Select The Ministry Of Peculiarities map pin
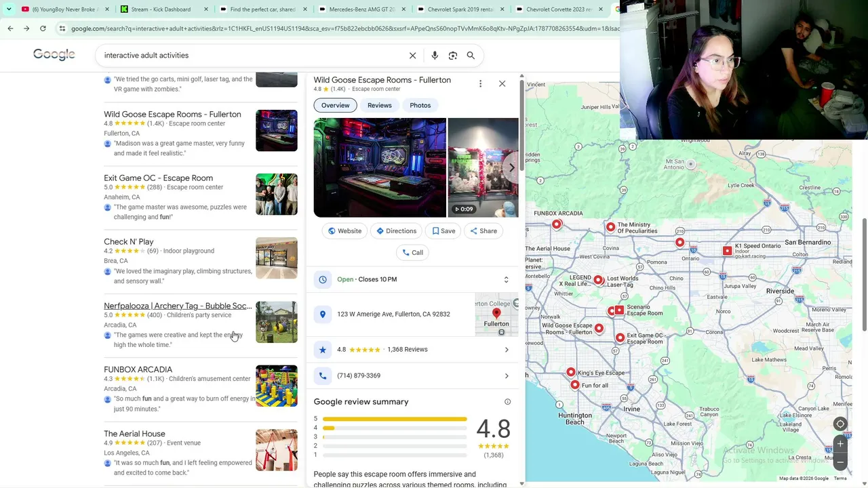The height and width of the screenshot is (488, 868). 610,228
